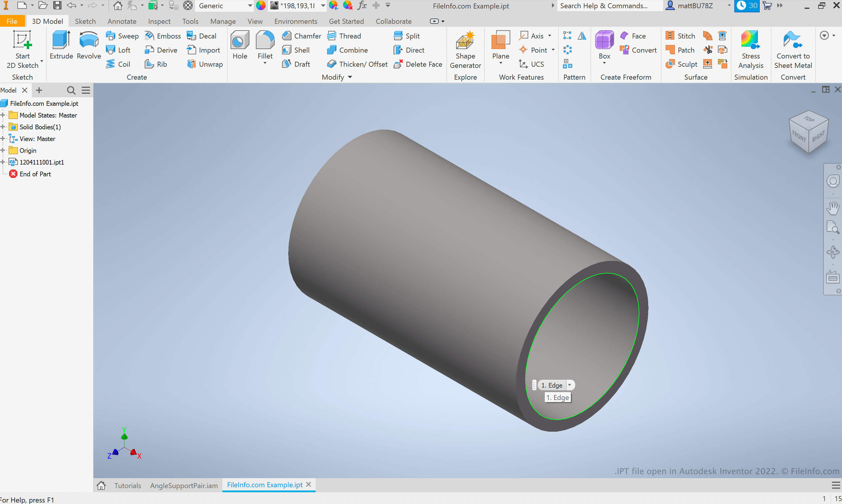Switch to the AngleSupportPair.iam document tab
The height and width of the screenshot is (504, 842).
point(184,485)
